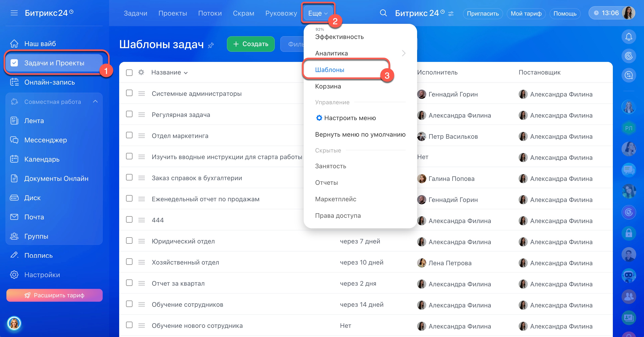This screenshot has height=337, width=644.
Task: Open the hamburger menu icon
Action: point(14,13)
